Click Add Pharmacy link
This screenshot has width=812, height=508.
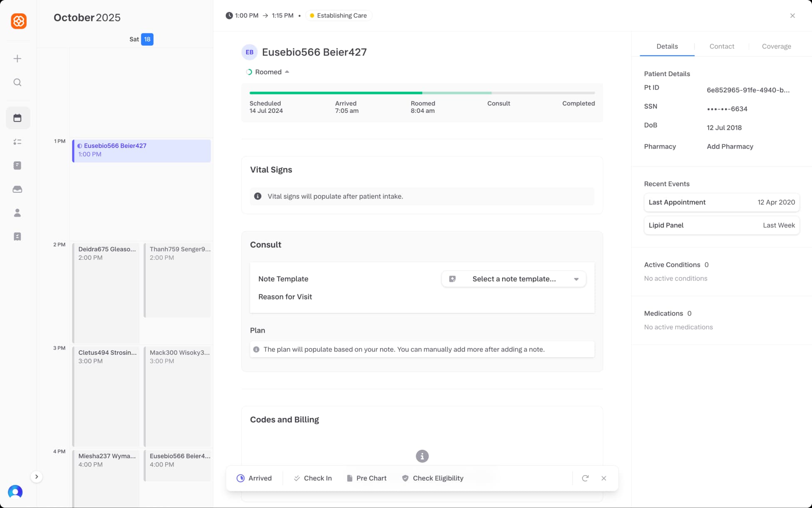tap(730, 147)
